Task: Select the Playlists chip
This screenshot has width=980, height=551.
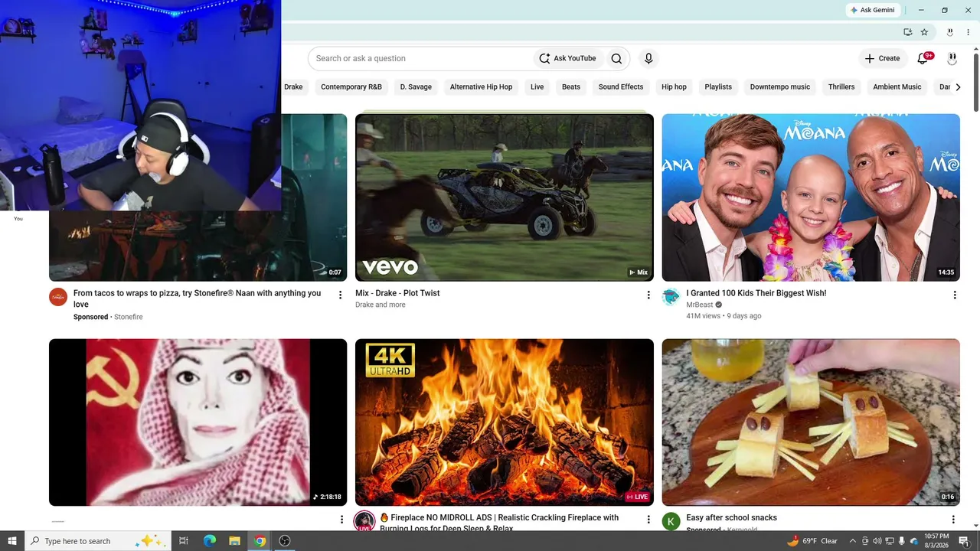Action: tap(718, 87)
